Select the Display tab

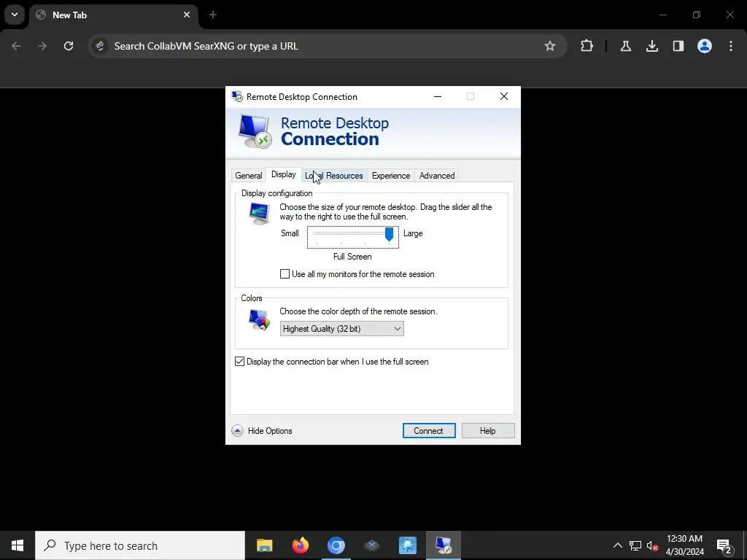(x=284, y=175)
